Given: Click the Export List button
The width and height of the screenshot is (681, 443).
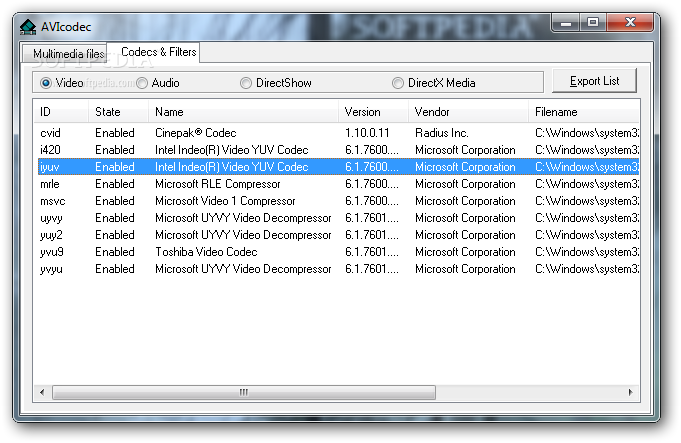Looking at the screenshot, I should (x=594, y=81).
